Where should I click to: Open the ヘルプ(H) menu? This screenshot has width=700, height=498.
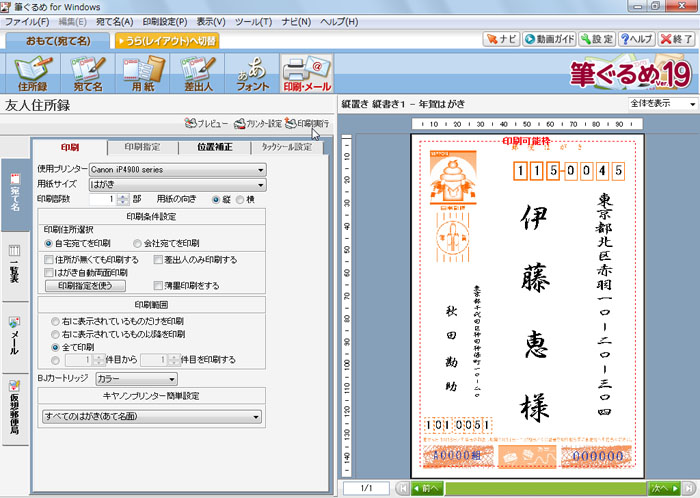click(x=339, y=22)
